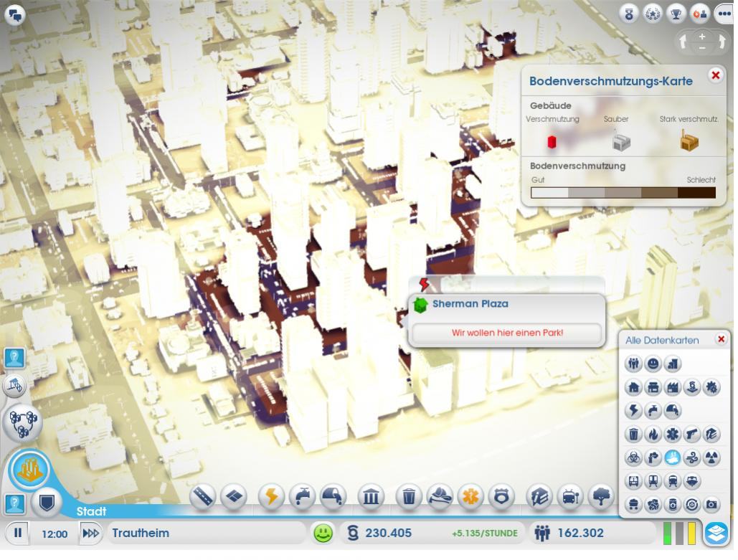This screenshot has width=738, height=560.
Task: Pause the game simulation
Action: [18, 533]
